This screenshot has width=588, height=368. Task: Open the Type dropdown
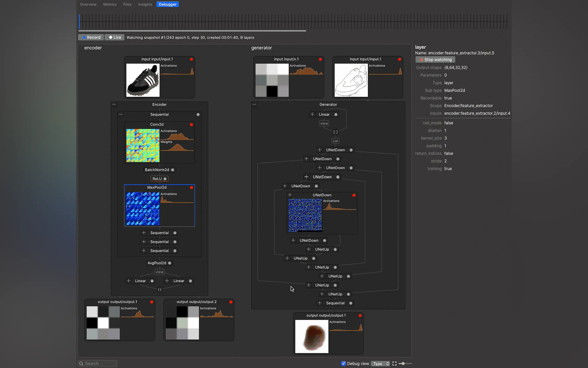pyautogui.click(x=380, y=364)
